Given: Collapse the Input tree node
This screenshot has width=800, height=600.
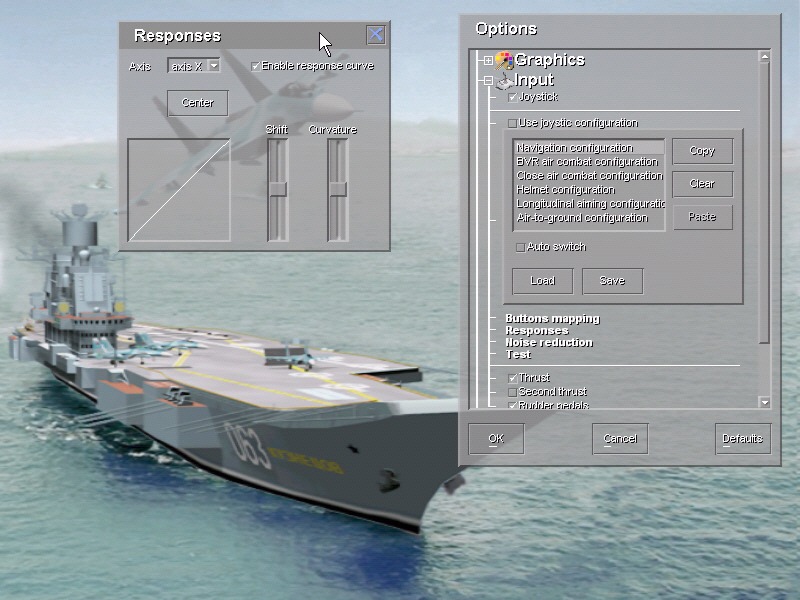Looking at the screenshot, I should [x=488, y=81].
